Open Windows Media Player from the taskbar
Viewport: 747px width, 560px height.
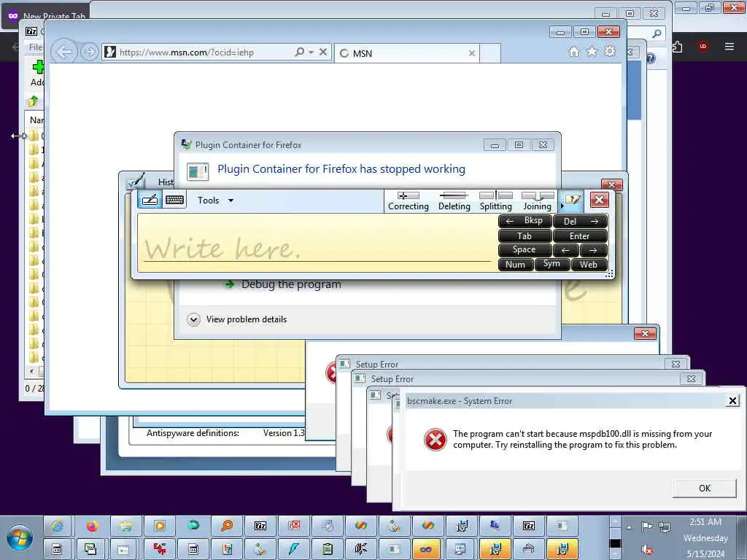click(160, 526)
